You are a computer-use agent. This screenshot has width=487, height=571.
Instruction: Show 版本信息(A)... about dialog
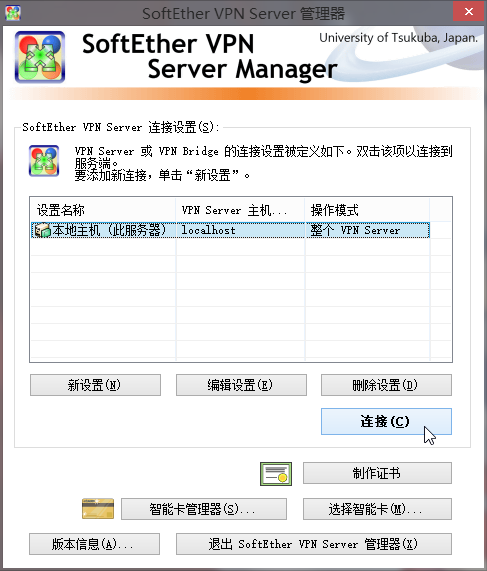tap(94, 544)
